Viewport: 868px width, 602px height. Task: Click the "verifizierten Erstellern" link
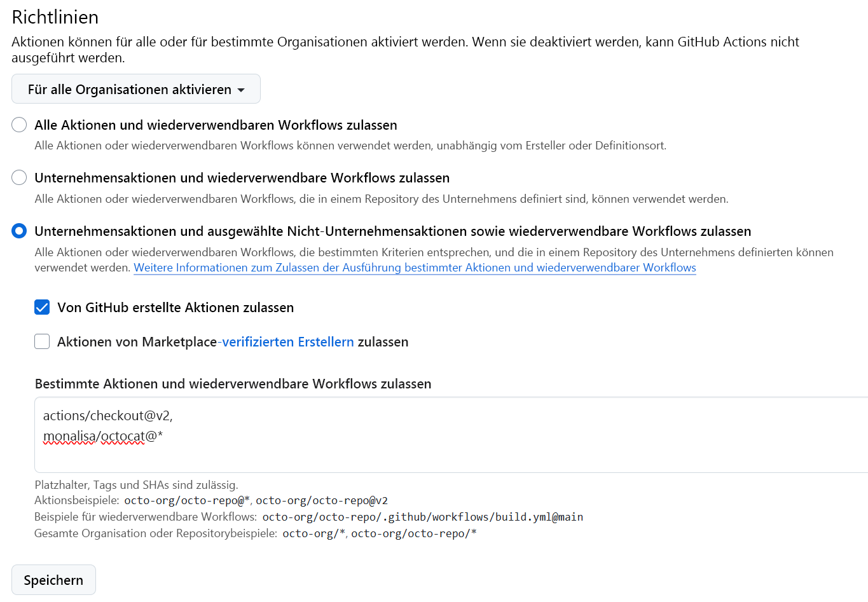(x=287, y=341)
